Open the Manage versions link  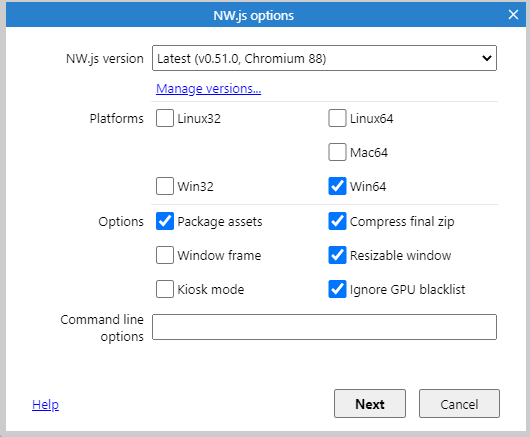pyautogui.click(x=209, y=89)
